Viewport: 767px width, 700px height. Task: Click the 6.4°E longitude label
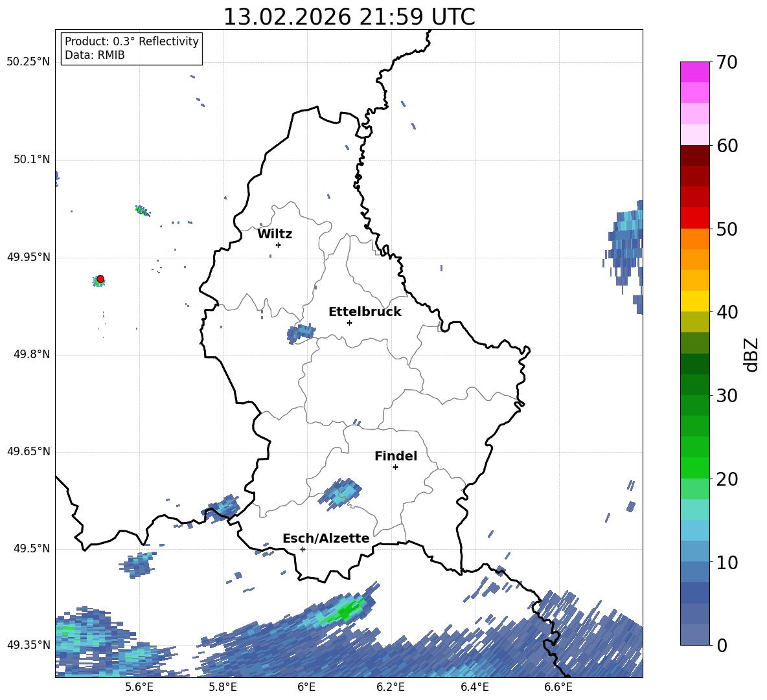tap(474, 687)
